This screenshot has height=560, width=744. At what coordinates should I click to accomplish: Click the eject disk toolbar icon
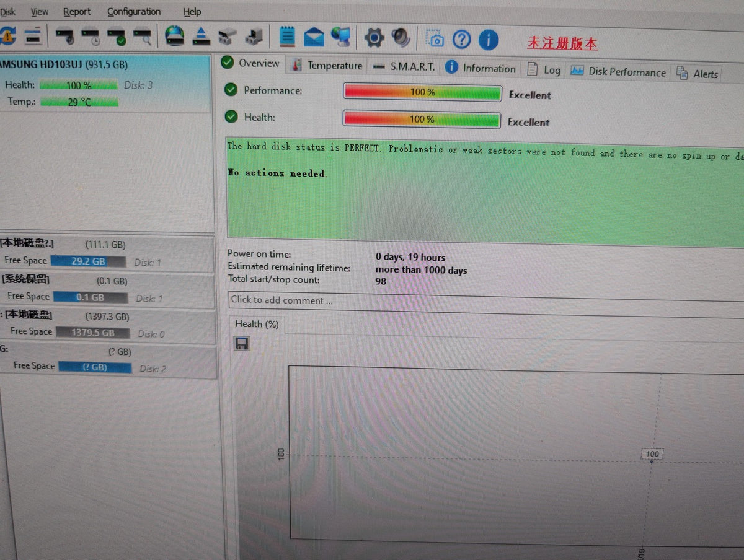201,37
